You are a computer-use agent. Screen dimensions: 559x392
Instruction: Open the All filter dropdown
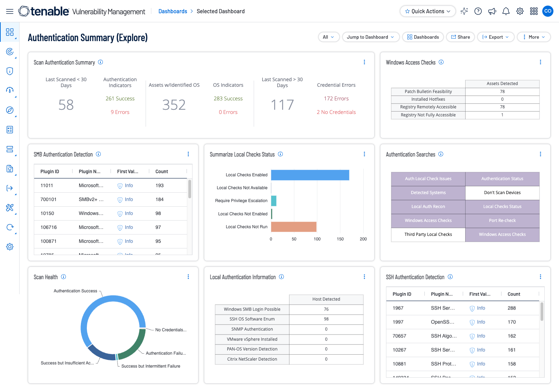(x=328, y=37)
